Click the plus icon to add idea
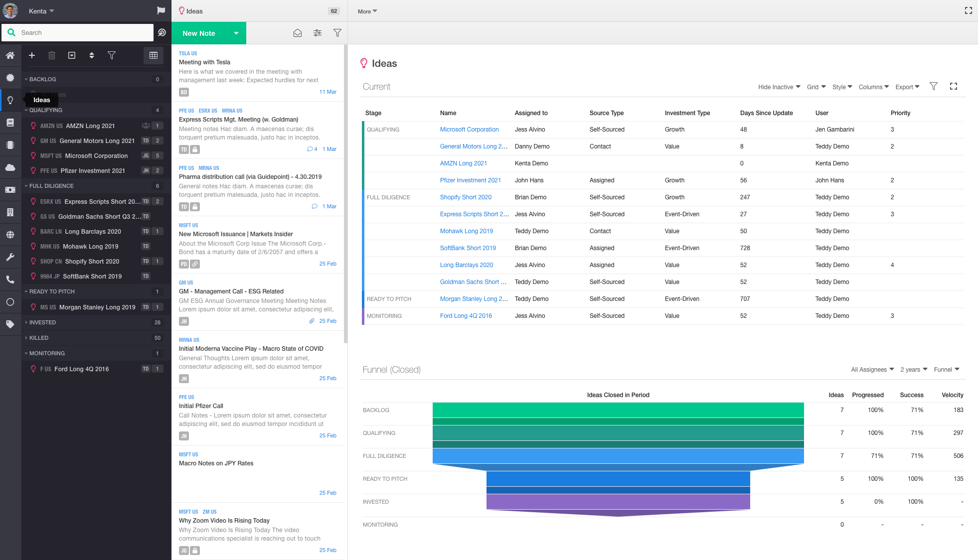Viewport: 978px width, 560px height. click(x=32, y=55)
